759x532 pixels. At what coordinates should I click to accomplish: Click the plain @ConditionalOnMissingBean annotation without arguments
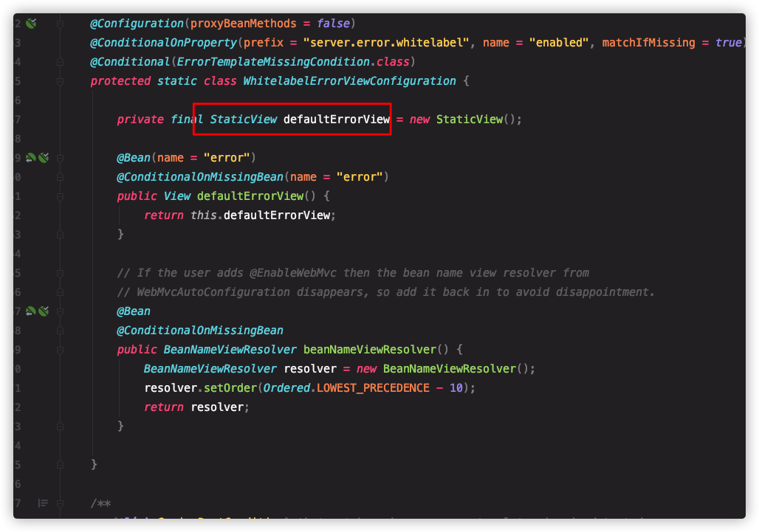click(200, 331)
